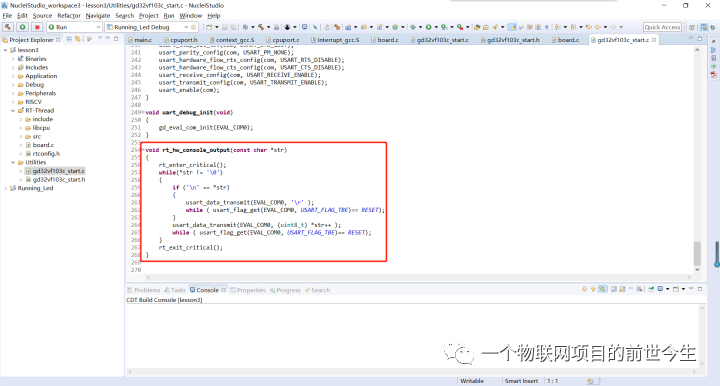Select rtconfig.h in Project Explorer
This screenshot has width=720, height=386.
[x=46, y=154]
